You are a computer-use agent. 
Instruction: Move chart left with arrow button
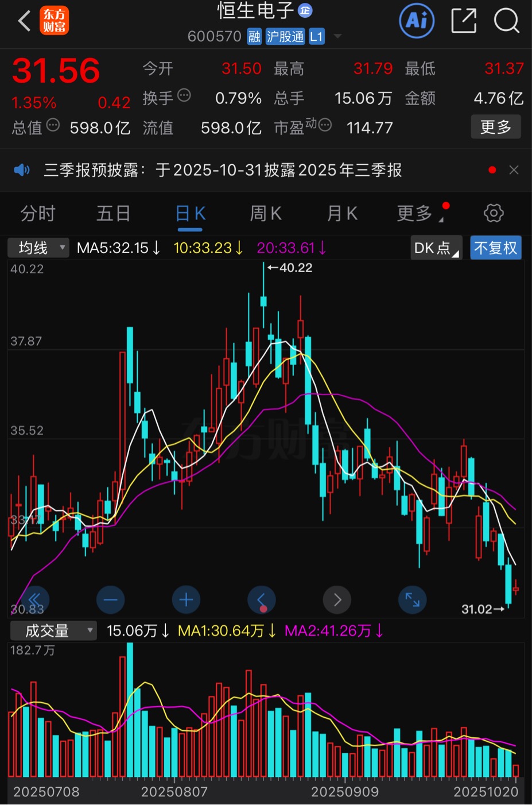point(262,600)
